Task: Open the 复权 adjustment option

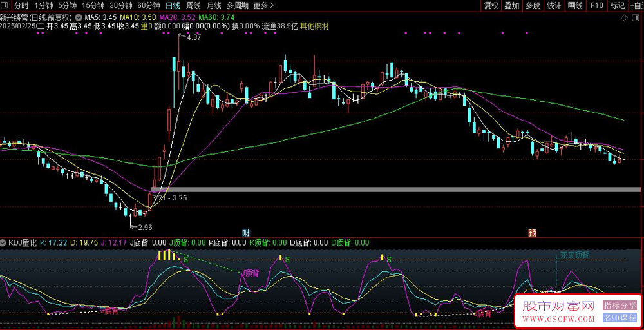Action: (x=491, y=6)
